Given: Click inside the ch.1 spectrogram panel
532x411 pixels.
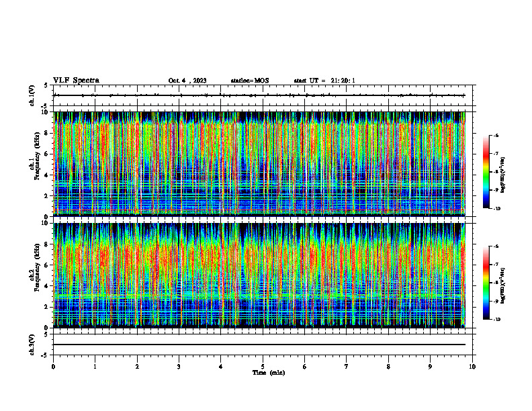Looking at the screenshot, I should (259, 164).
